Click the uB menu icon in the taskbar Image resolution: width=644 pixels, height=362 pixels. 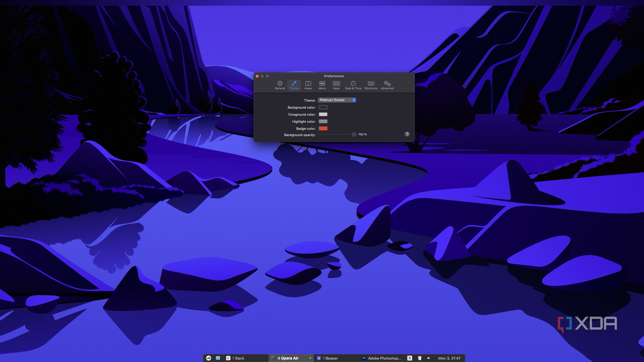click(209, 358)
